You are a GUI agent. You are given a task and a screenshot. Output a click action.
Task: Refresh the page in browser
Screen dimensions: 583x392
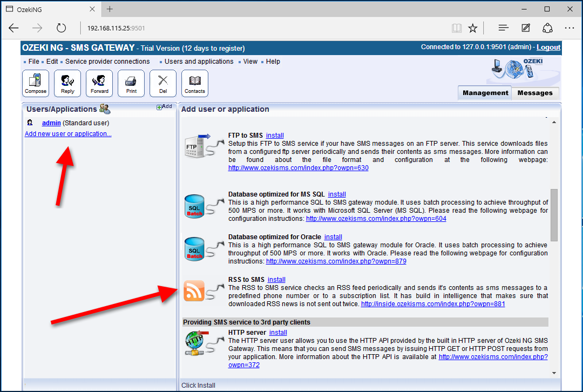pyautogui.click(x=62, y=28)
